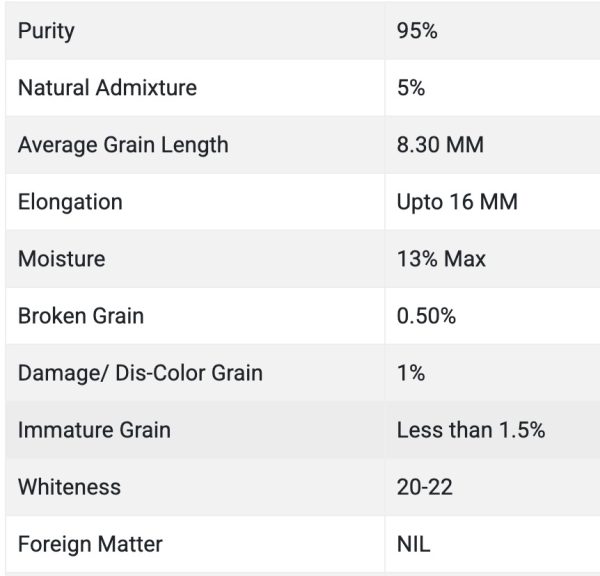The image size is (600, 576).
Task: Select the Less than 1.5% value
Action: point(470,430)
